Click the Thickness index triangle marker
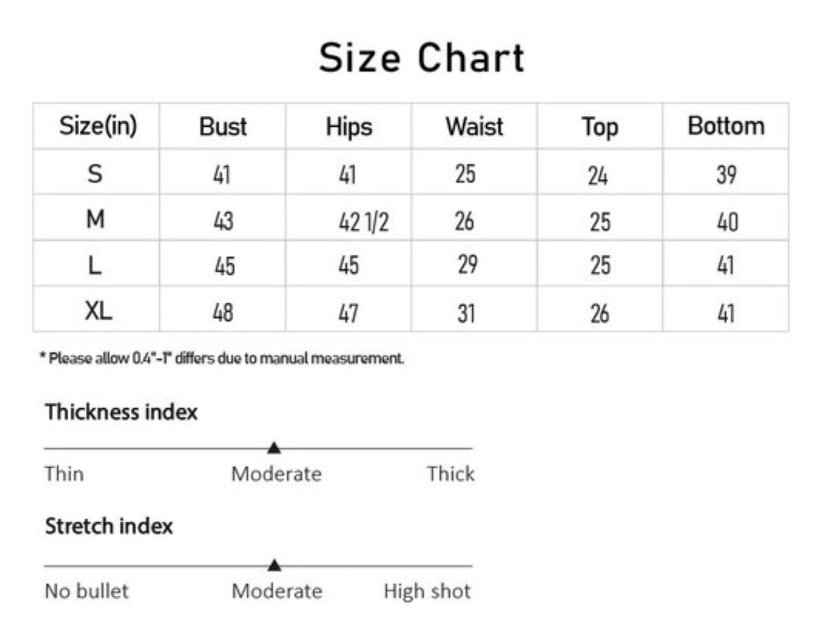This screenshot has width=822, height=644. click(x=274, y=448)
